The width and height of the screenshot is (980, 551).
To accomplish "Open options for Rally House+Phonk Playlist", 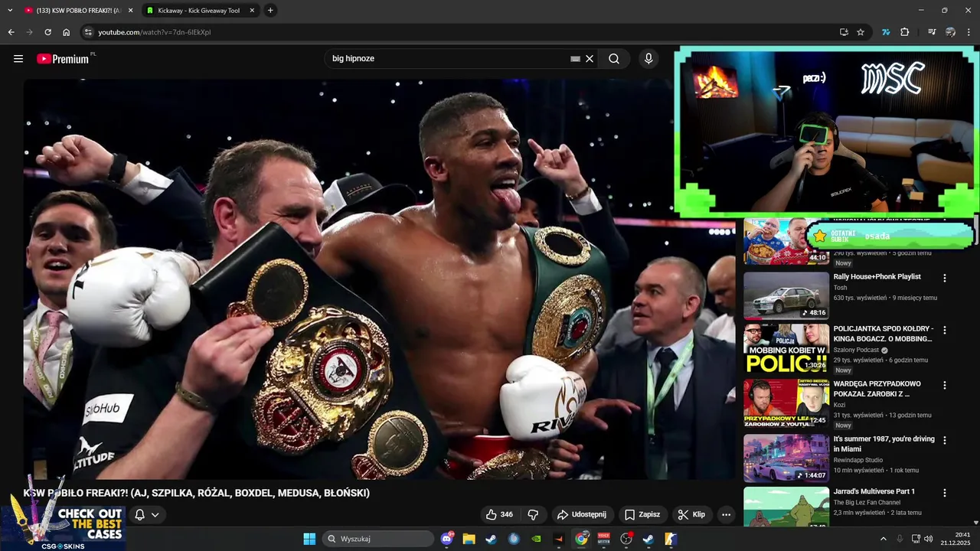I will click(x=945, y=279).
